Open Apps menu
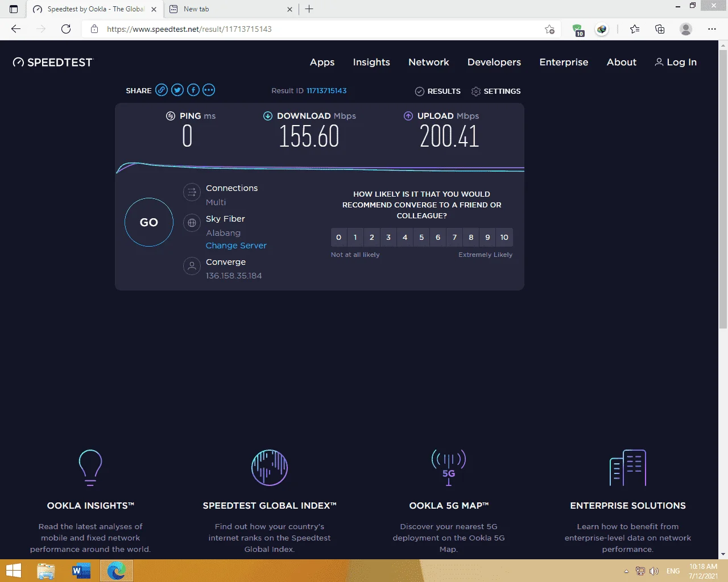The height and width of the screenshot is (582, 728). [x=322, y=63]
